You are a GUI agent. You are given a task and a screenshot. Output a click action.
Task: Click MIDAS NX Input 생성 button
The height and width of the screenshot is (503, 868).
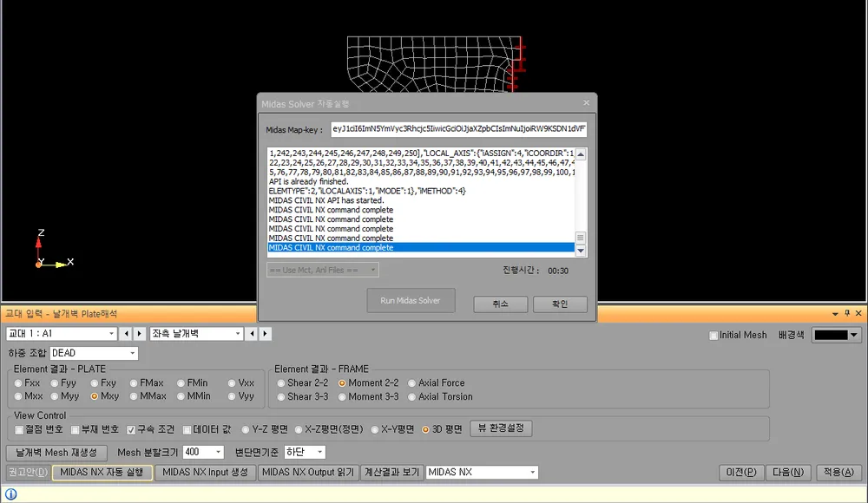tap(205, 472)
